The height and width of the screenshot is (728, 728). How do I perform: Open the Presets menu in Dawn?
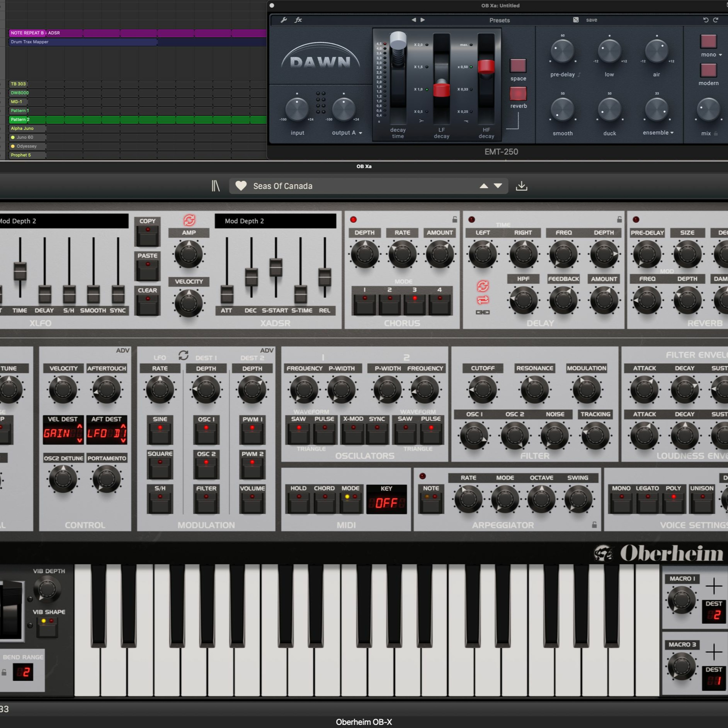point(499,20)
